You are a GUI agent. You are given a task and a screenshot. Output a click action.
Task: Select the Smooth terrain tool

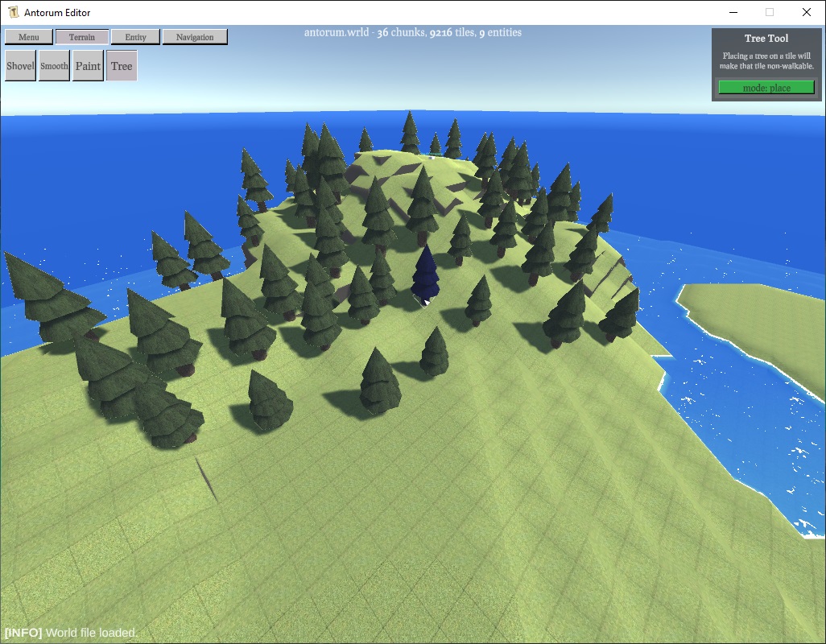(54, 66)
